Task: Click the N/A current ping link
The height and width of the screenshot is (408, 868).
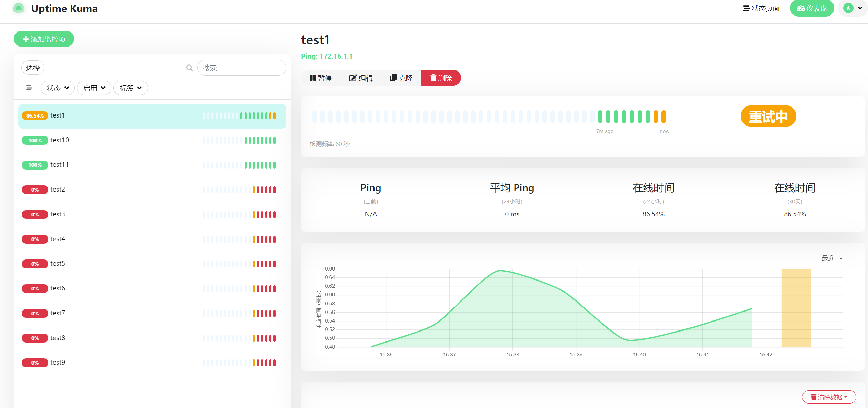Action: [x=370, y=214]
